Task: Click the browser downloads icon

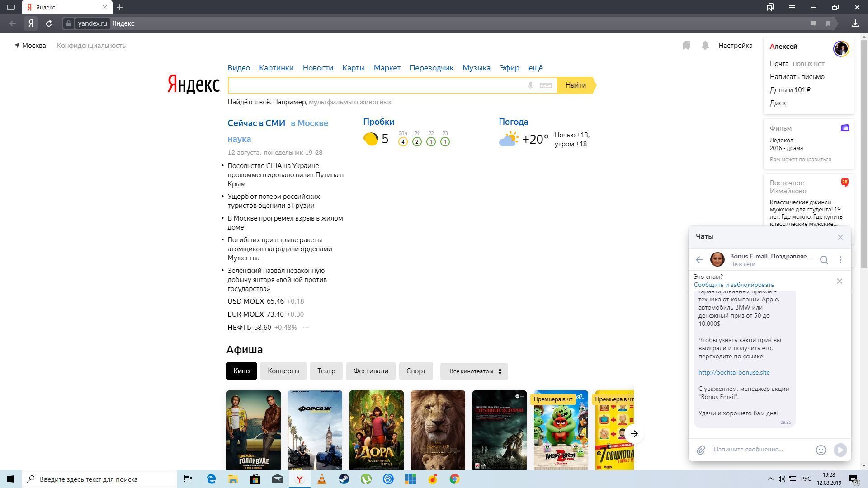Action: (855, 23)
